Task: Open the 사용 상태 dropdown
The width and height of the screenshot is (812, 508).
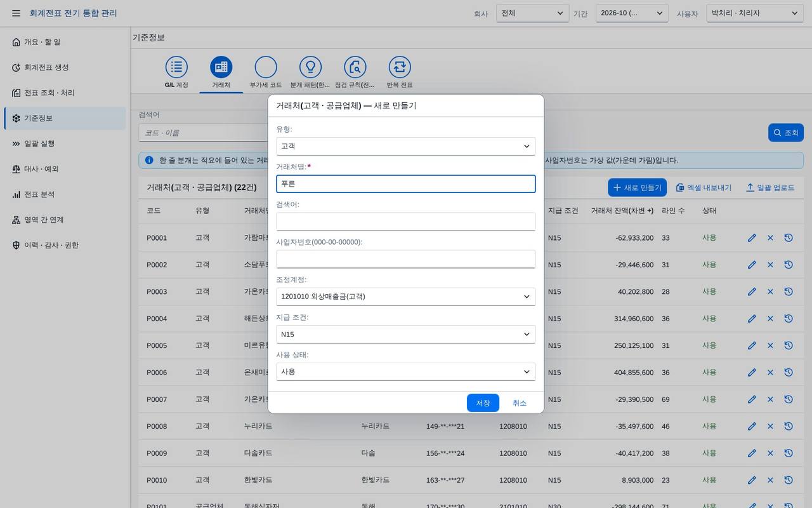Action: pyautogui.click(x=406, y=371)
